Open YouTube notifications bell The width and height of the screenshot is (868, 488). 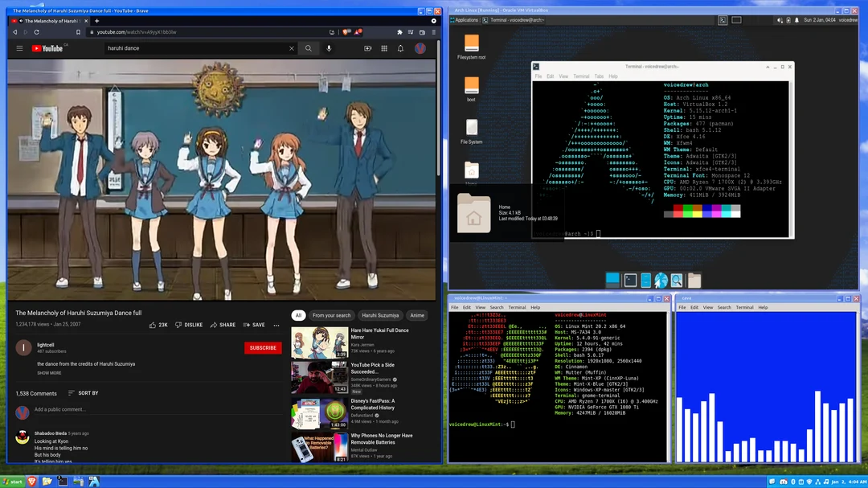pos(401,48)
